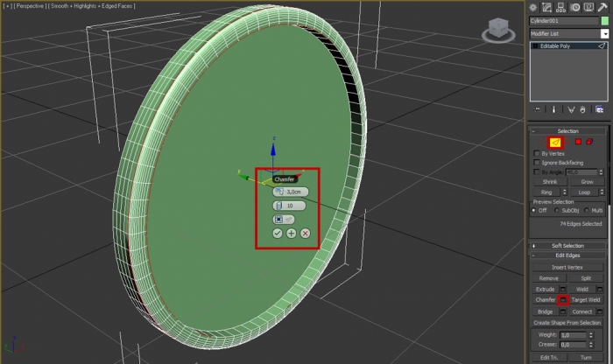Viewport: 613px width, 364px height.
Task: Click the Weight value spinner
Action: (591, 335)
